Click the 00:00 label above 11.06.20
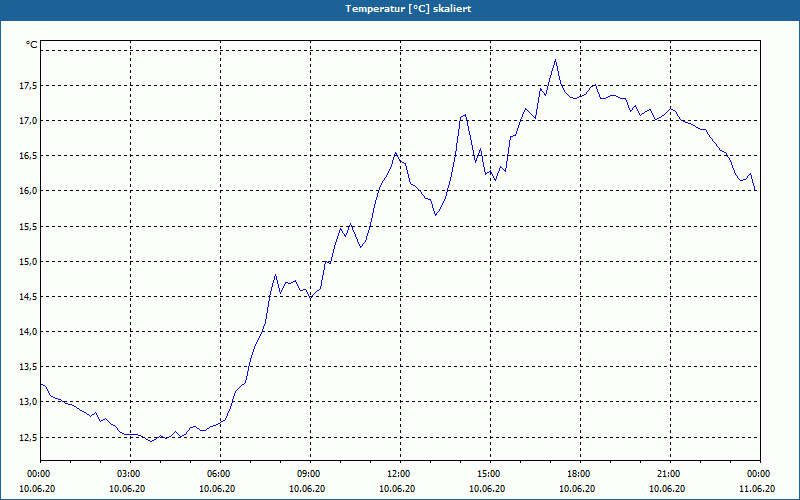The width and height of the screenshot is (800, 500). pyautogui.click(x=760, y=474)
